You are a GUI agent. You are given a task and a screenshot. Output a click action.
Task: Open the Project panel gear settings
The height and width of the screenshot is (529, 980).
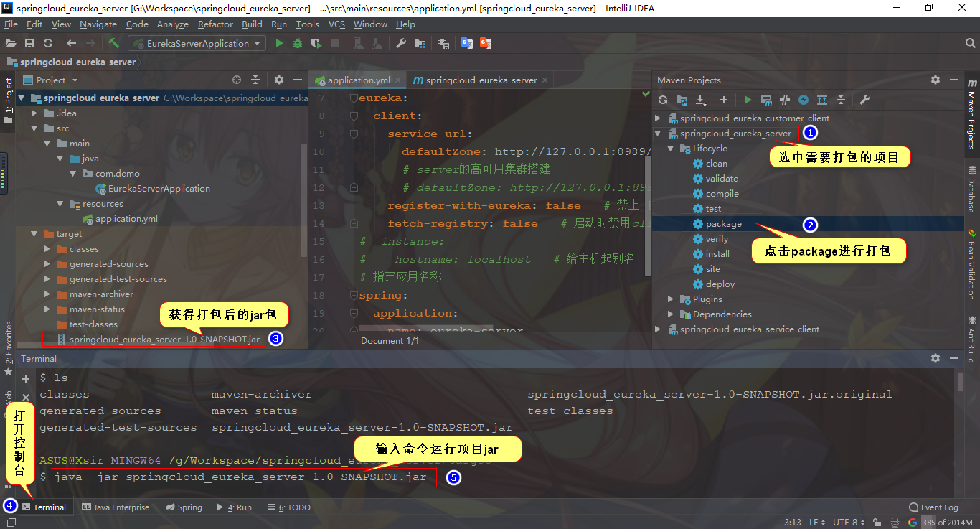[x=279, y=80]
